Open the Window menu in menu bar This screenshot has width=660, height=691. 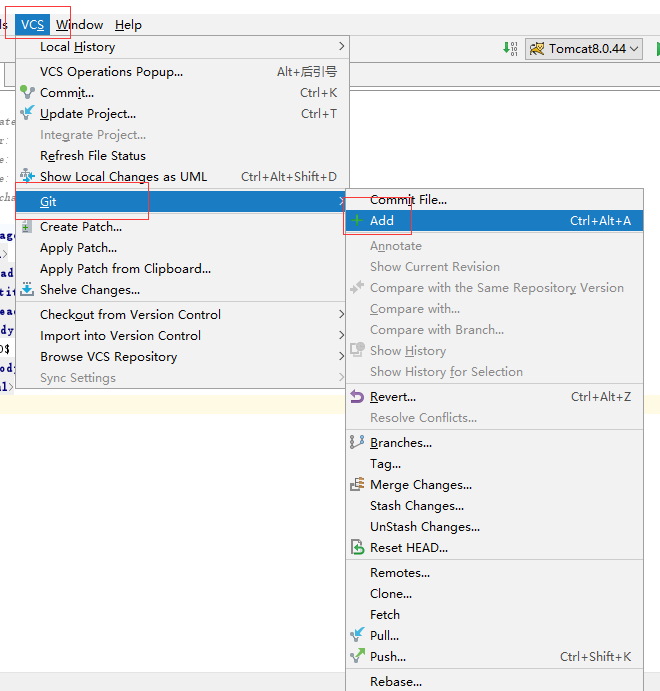[79, 25]
